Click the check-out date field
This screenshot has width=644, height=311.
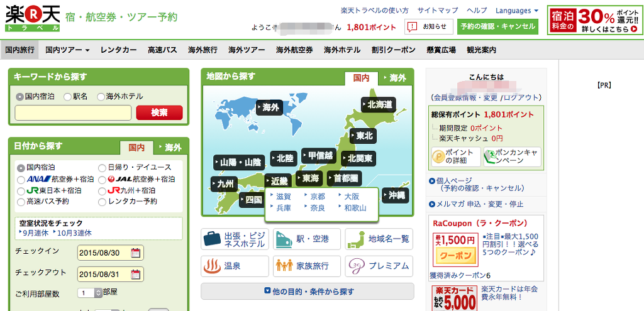tap(111, 274)
